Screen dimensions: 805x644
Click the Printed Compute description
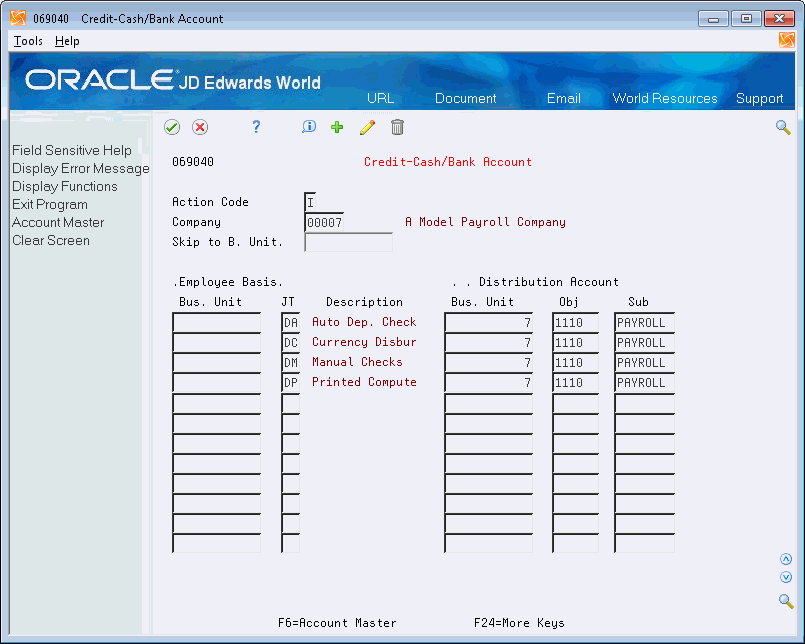tap(364, 382)
